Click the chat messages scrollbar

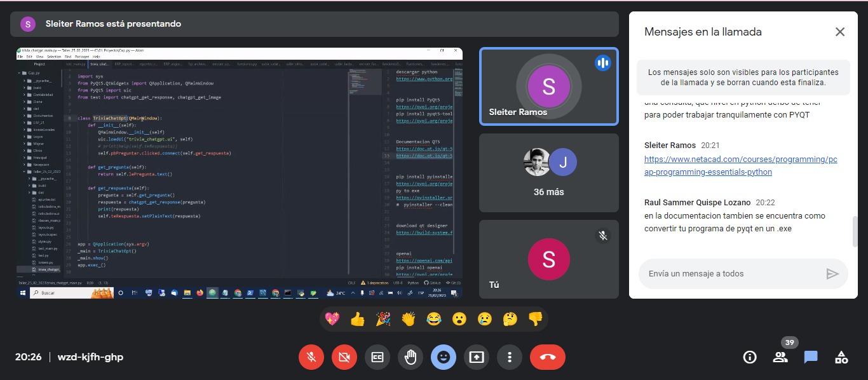(x=855, y=231)
